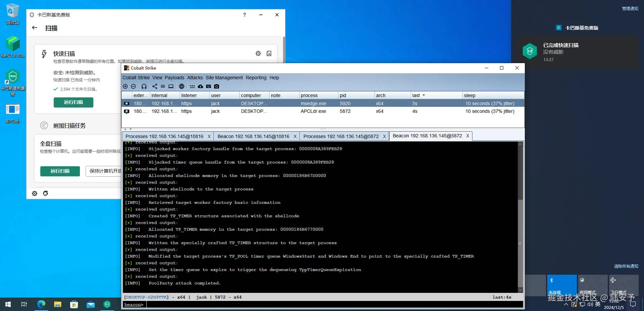
Task: Click the Kaspersky support icon beside the settings gear
Action: (46, 193)
